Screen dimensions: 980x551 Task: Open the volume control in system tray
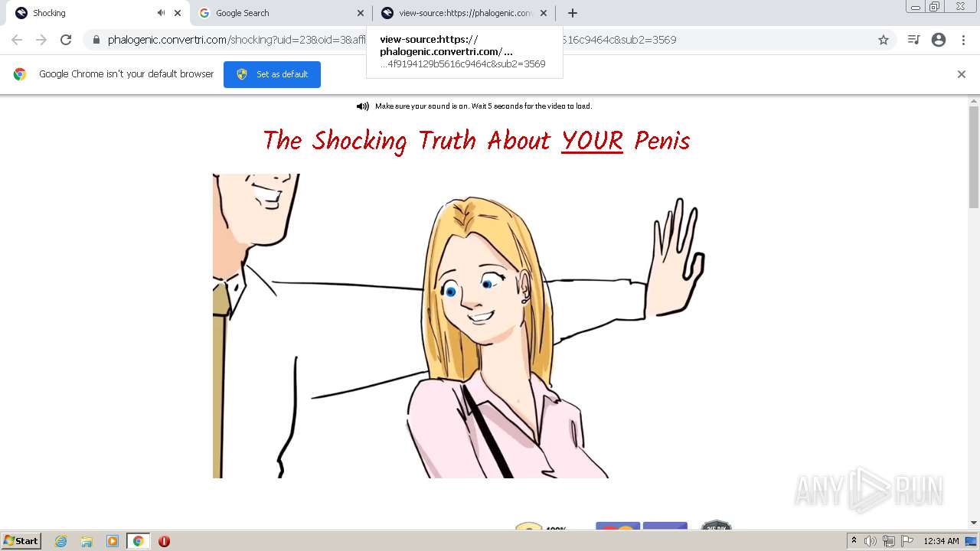pyautogui.click(x=871, y=541)
